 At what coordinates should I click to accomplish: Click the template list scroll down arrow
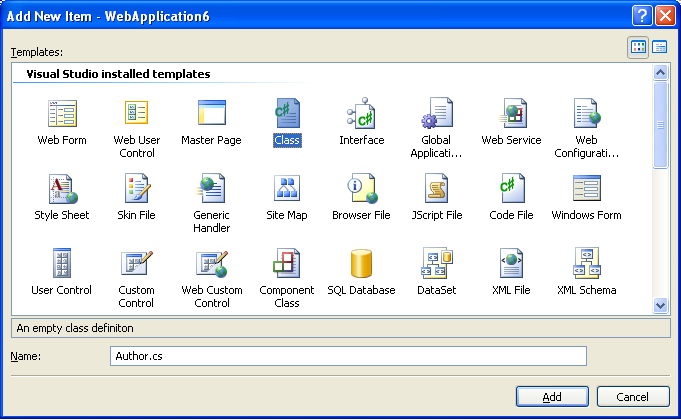(x=660, y=305)
